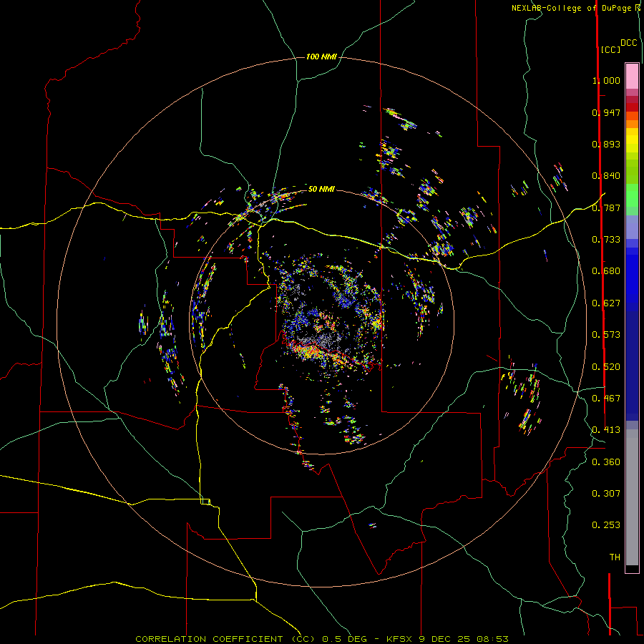Pick the red segment of the color bar
The width and height of the screenshot is (644, 644).
[632, 107]
